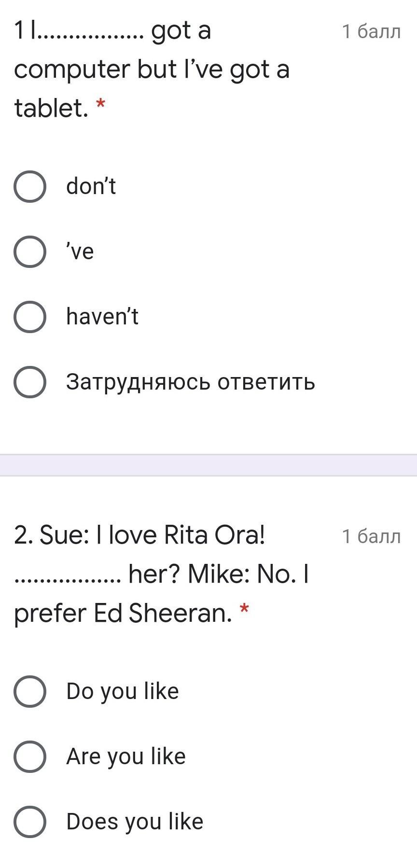Screen dimensions: 417x868
Task: Tap the "Do you like" option text
Action: 123,691
